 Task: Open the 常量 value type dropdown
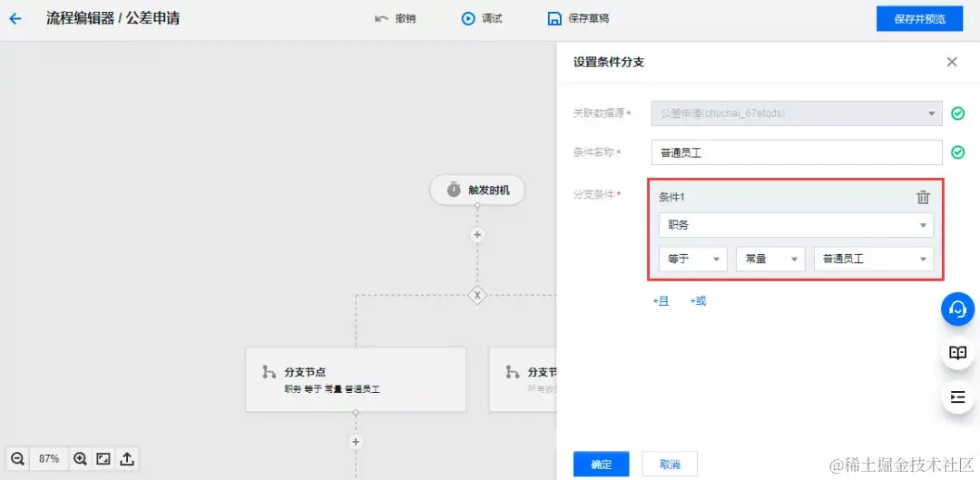pyautogui.click(x=770, y=259)
